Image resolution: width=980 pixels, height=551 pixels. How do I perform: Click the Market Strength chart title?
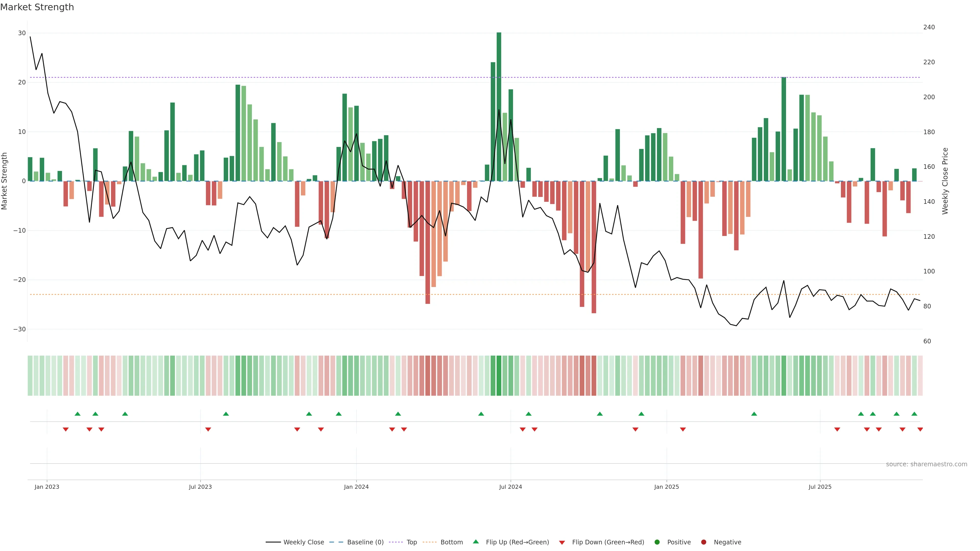(x=37, y=7)
